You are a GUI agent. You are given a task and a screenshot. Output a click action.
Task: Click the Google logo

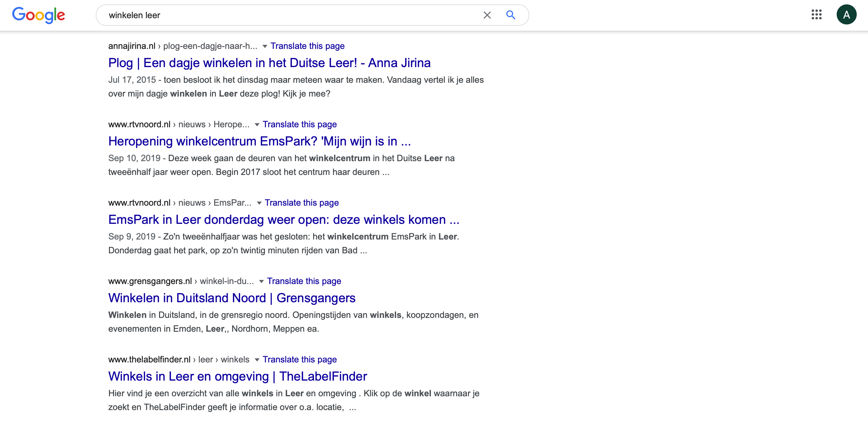coord(39,15)
